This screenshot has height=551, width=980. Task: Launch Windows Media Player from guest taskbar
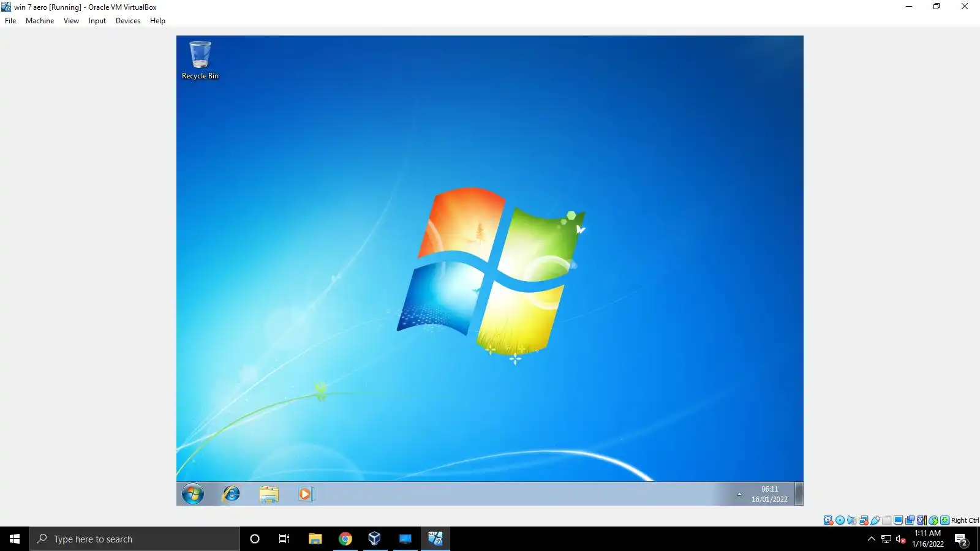(x=305, y=493)
